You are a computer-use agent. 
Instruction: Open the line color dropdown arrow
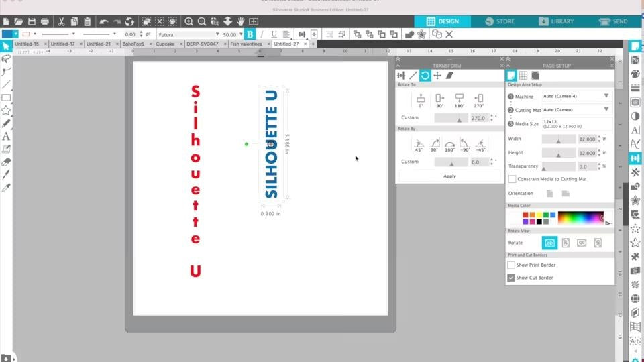[x=35, y=34]
